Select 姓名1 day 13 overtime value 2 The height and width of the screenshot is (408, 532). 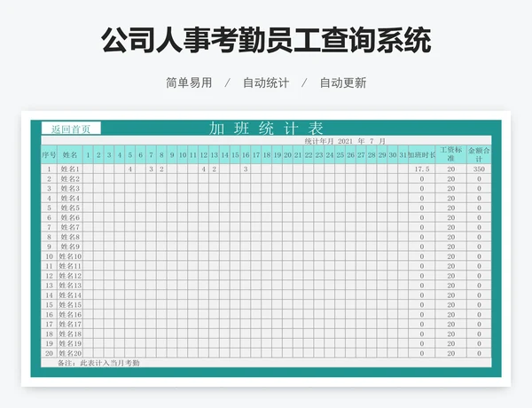(214, 169)
